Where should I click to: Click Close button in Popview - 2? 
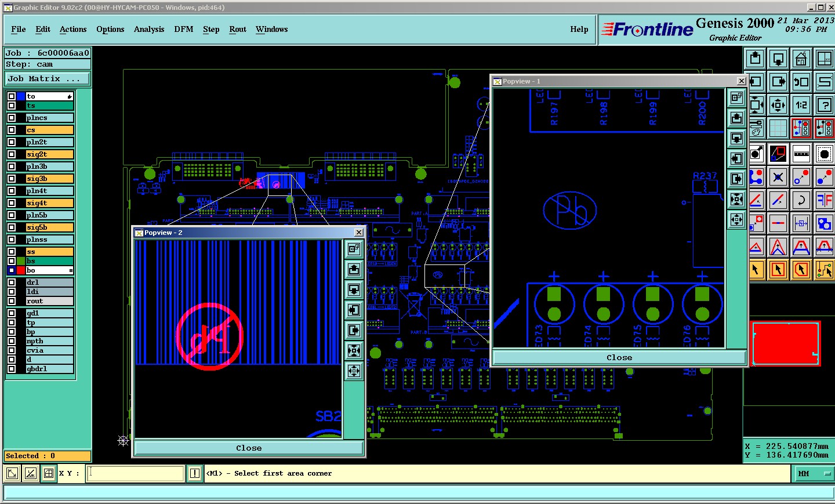(x=249, y=448)
